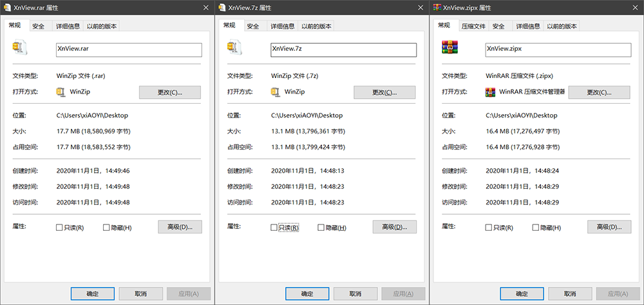The width and height of the screenshot is (644, 305).
Task: Close the XnView.7z properties window
Action: (x=421, y=7)
